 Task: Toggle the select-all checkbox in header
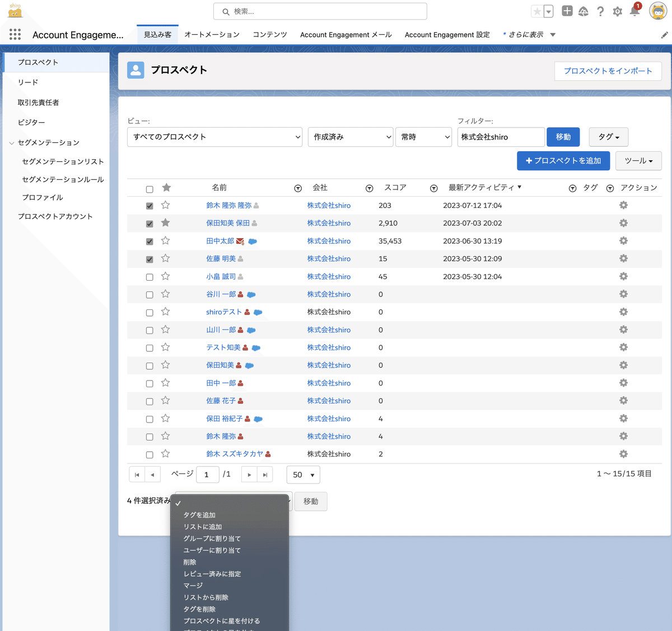pyautogui.click(x=150, y=189)
